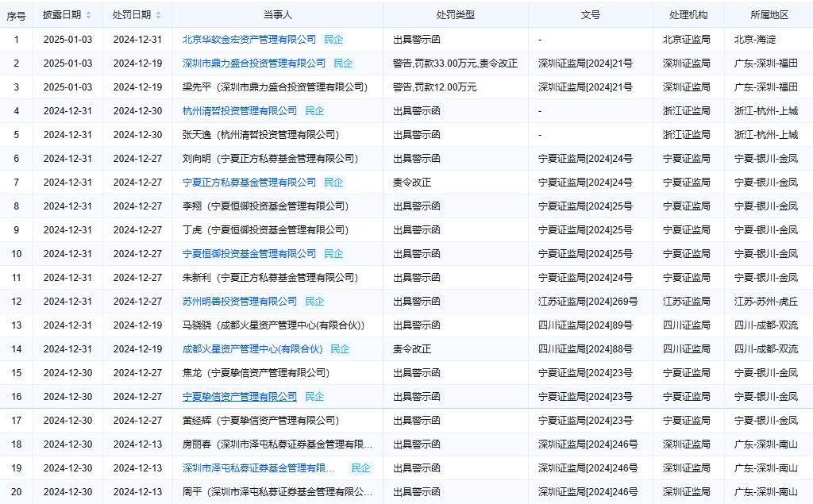Click 江苏证监局 agency cell
Screen dimensions: 813x504
pos(688,302)
